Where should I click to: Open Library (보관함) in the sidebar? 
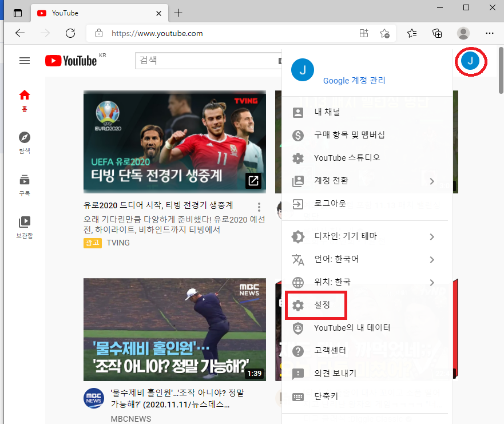25,228
